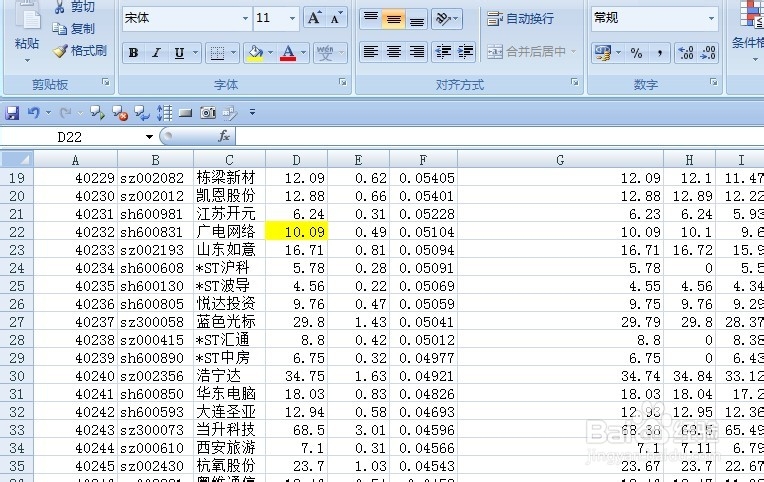
Task: Decrease decimal places
Action: coord(707,53)
